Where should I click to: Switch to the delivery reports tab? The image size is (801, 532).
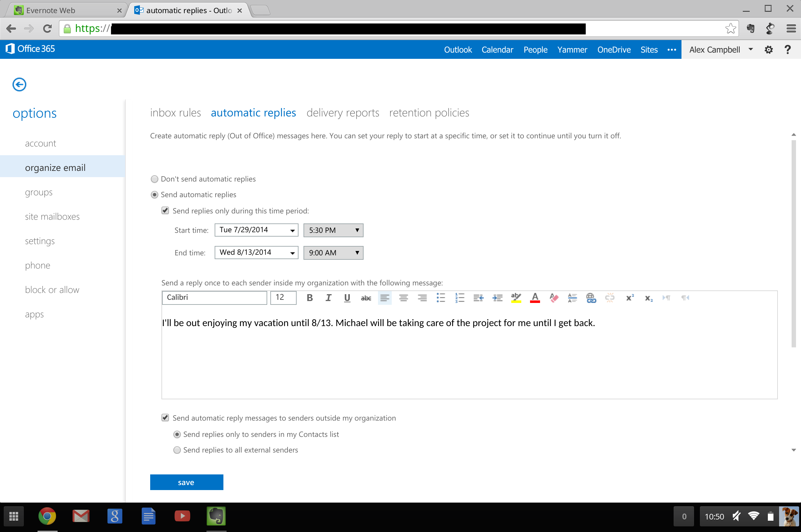(342, 112)
